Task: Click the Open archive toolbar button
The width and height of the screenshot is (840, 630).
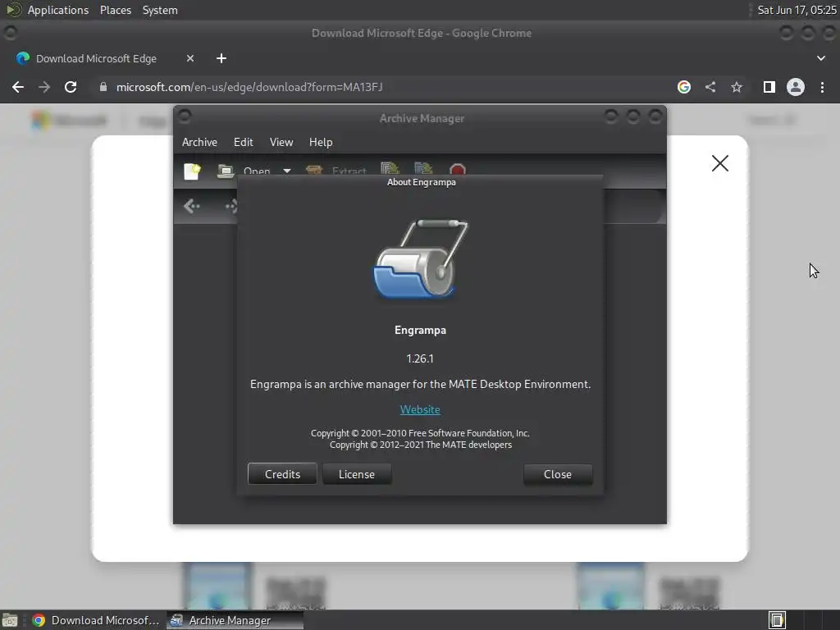Action: point(244,171)
